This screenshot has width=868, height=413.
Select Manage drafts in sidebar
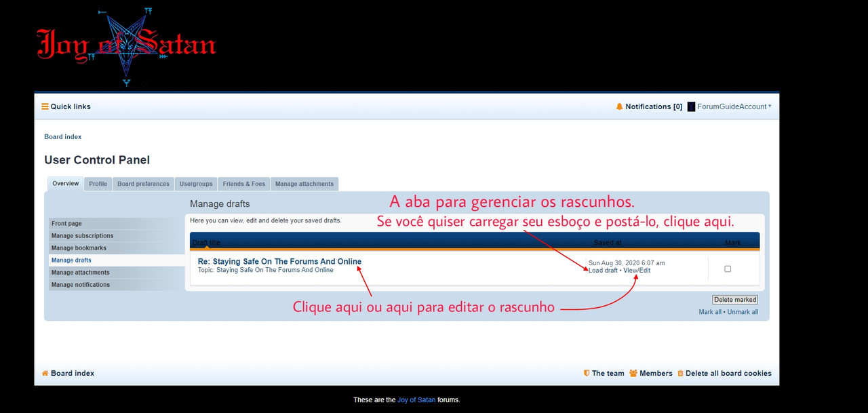(117, 260)
